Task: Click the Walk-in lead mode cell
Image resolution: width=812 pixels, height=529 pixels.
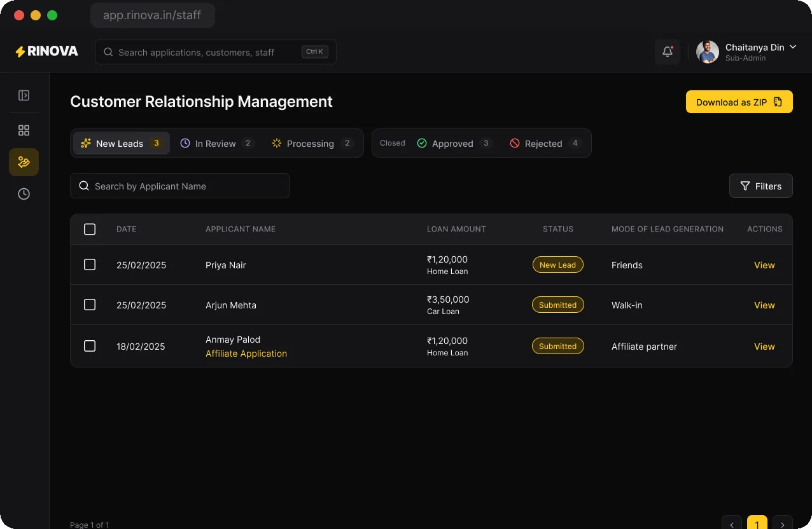Action: click(x=627, y=305)
